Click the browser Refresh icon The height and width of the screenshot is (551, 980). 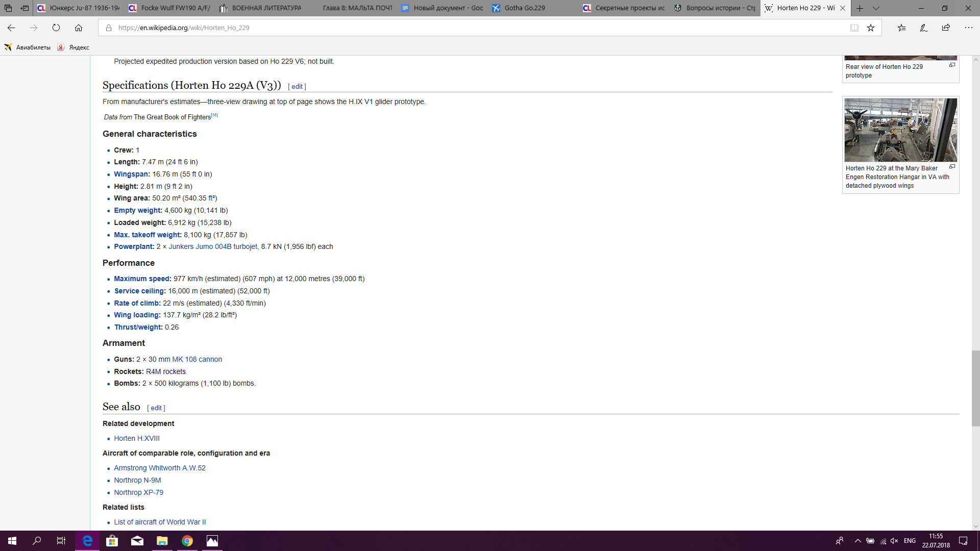pos(56,28)
